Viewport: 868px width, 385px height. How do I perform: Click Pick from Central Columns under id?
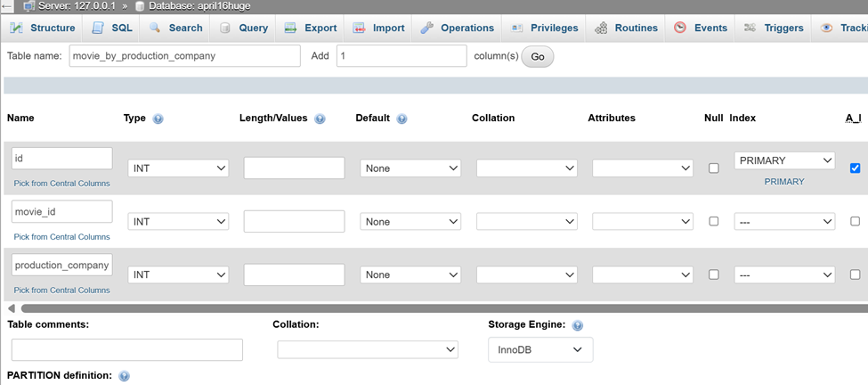coord(62,184)
